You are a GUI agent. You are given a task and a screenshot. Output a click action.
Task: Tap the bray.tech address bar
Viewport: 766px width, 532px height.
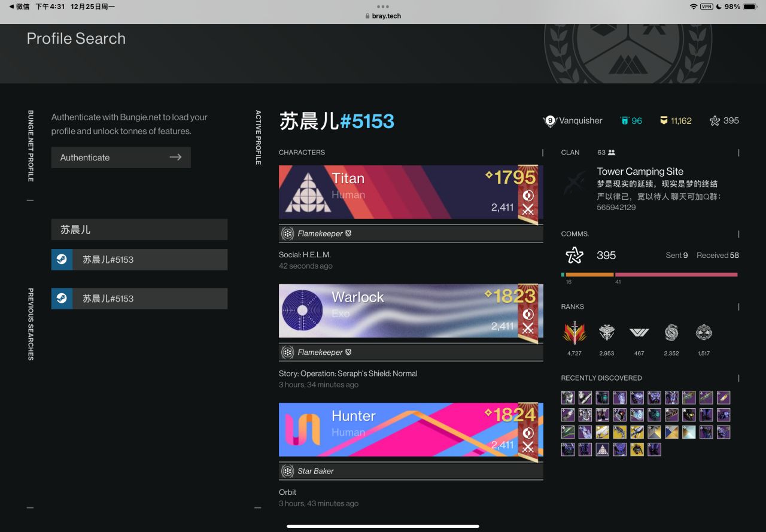pos(383,16)
